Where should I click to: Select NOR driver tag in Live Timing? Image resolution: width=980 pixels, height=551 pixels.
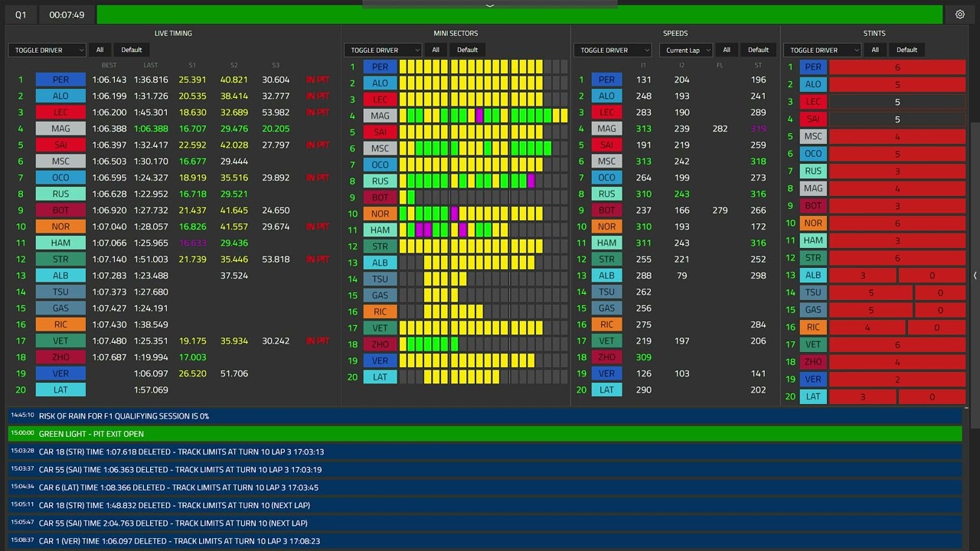pyautogui.click(x=60, y=227)
